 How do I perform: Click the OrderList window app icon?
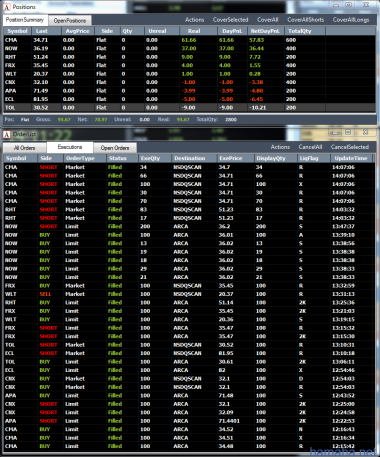pos(7,134)
